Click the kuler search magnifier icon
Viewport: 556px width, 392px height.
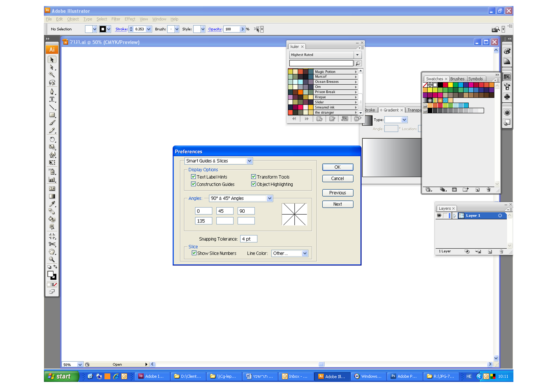click(358, 63)
